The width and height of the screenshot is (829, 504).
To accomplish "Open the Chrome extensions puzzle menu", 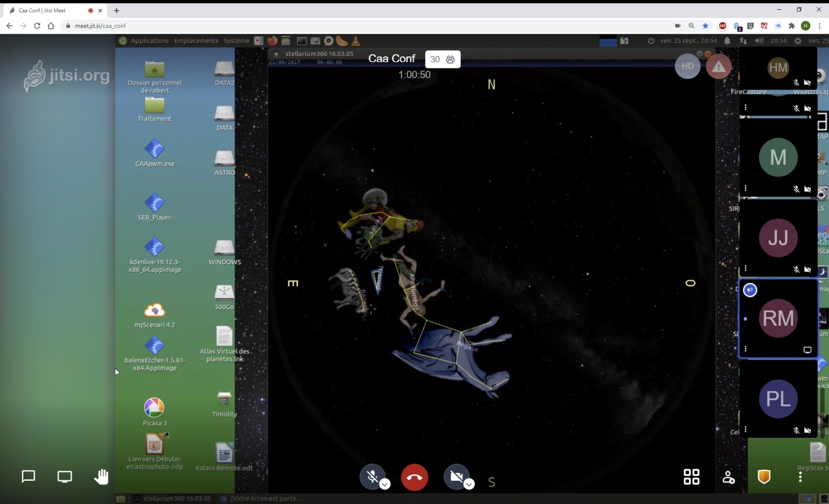I will [791, 25].
